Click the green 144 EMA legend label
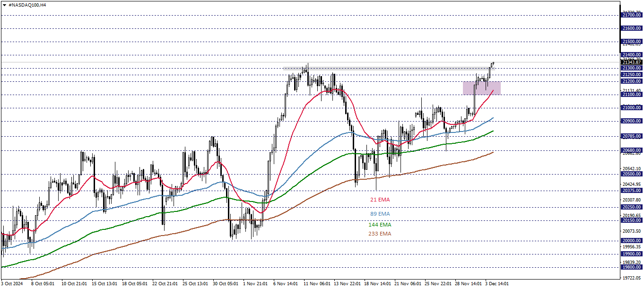Image resolution: width=644 pixels, height=289 pixels. 380,225
